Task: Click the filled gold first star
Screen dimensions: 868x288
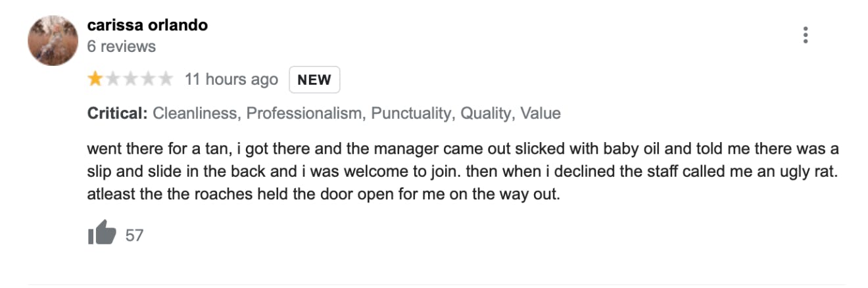Action: click(95, 80)
